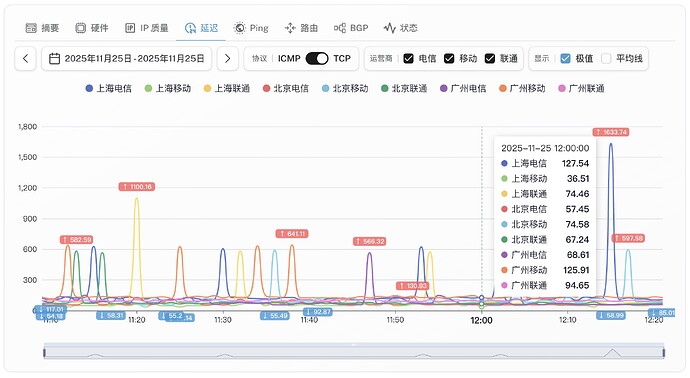Uncheck the 移动 carrier checkbox
Image resolution: width=690 pixels, height=378 pixels.
point(449,59)
